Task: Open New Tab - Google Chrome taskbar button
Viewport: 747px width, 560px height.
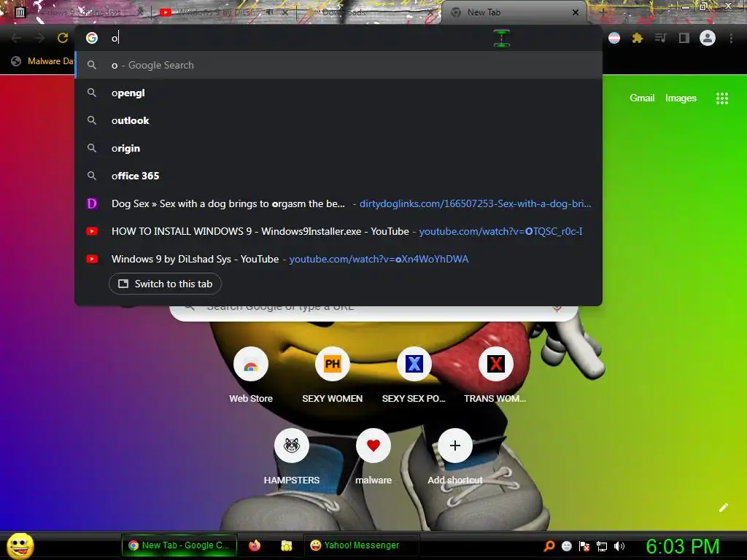Action: pos(179,545)
